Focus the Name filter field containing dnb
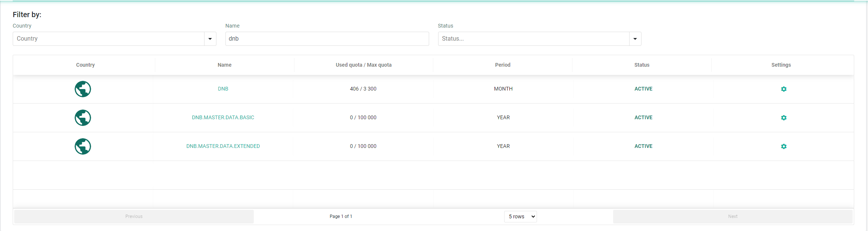Screen dimensions: 868x231 click(327, 39)
